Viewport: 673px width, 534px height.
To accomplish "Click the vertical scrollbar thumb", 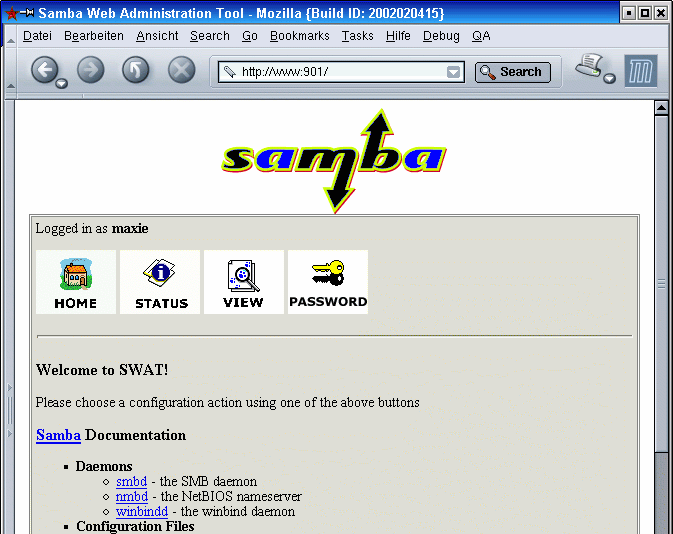I will (661, 283).
